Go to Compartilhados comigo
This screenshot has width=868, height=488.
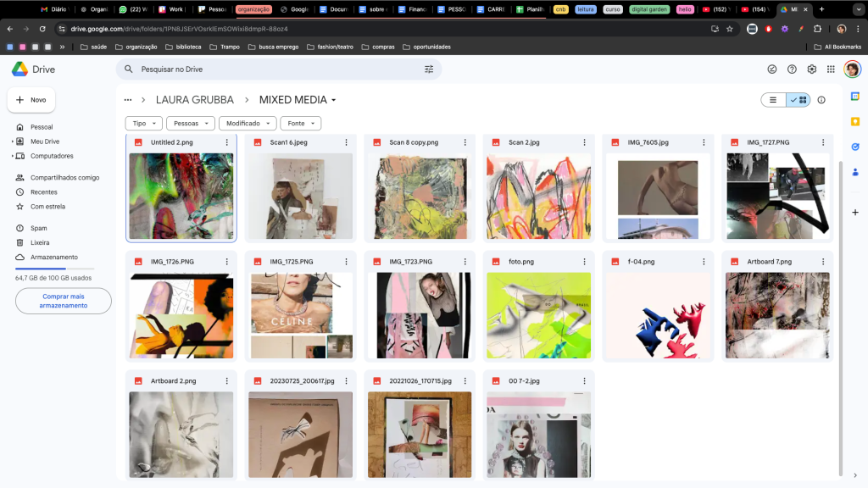tap(64, 178)
